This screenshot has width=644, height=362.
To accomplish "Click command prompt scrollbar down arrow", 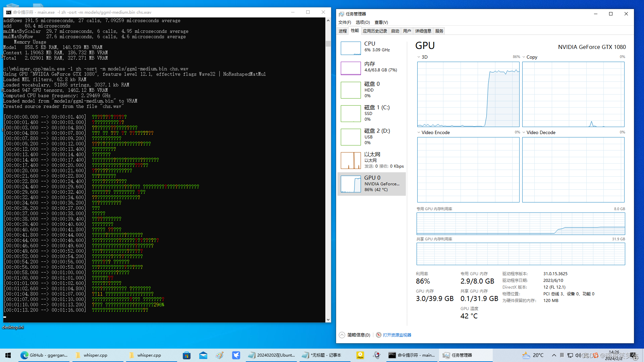I will point(328,320).
